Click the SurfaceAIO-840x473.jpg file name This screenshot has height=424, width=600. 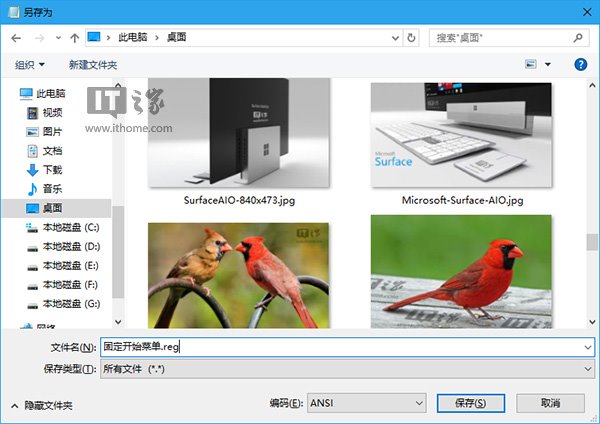(x=239, y=200)
